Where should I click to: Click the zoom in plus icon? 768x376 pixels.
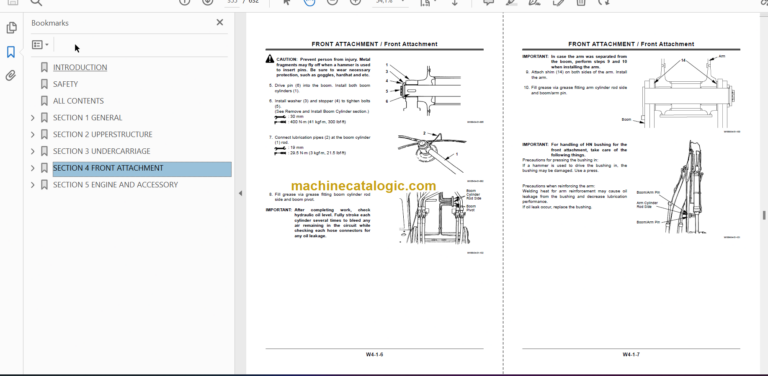355,2
